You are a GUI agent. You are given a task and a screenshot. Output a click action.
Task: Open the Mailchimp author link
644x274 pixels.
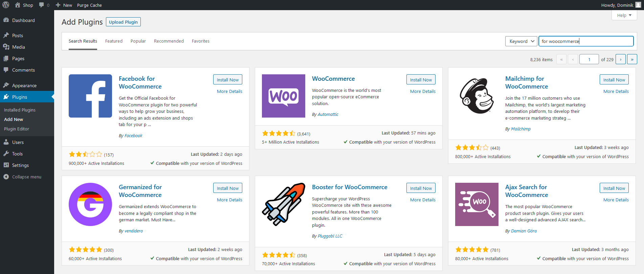(521, 129)
